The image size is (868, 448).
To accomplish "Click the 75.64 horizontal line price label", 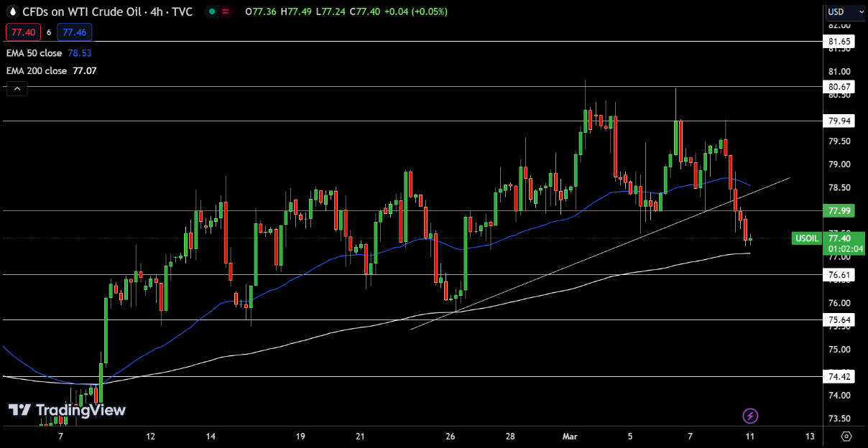I will point(840,320).
